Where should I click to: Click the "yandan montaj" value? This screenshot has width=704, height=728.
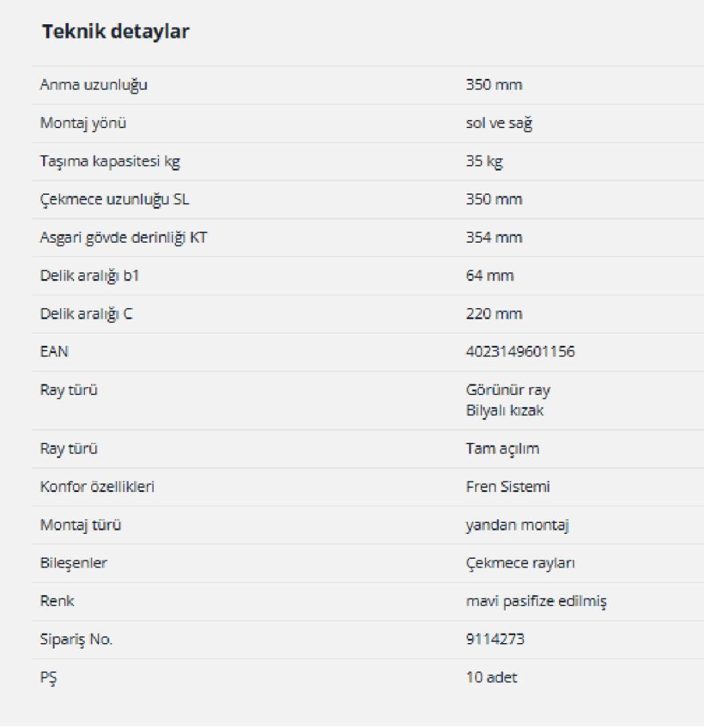pos(517,525)
